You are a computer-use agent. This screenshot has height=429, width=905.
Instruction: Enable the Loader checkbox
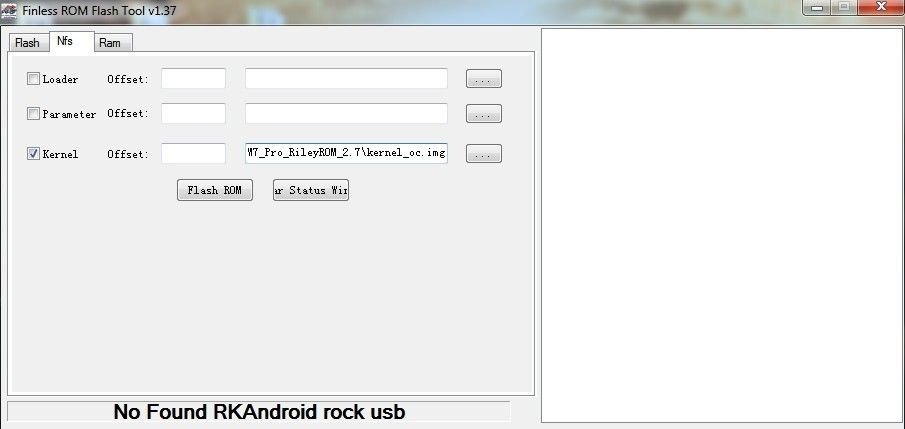pos(33,79)
